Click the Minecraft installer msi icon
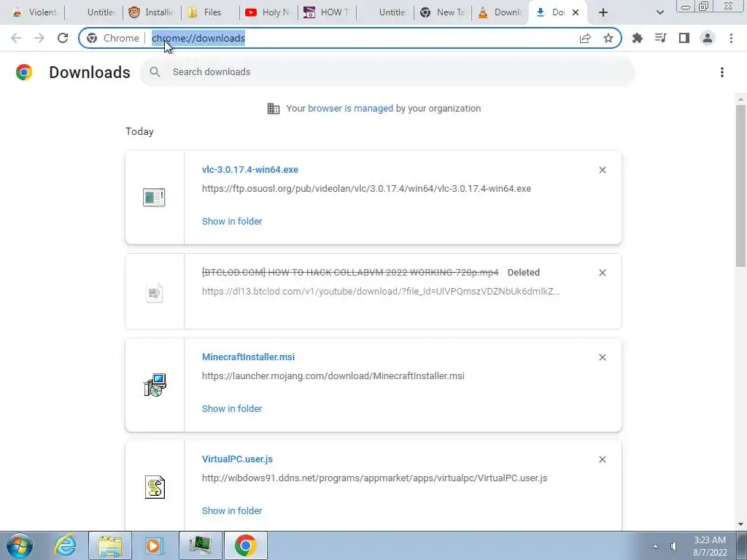The width and height of the screenshot is (747, 560). (x=155, y=385)
